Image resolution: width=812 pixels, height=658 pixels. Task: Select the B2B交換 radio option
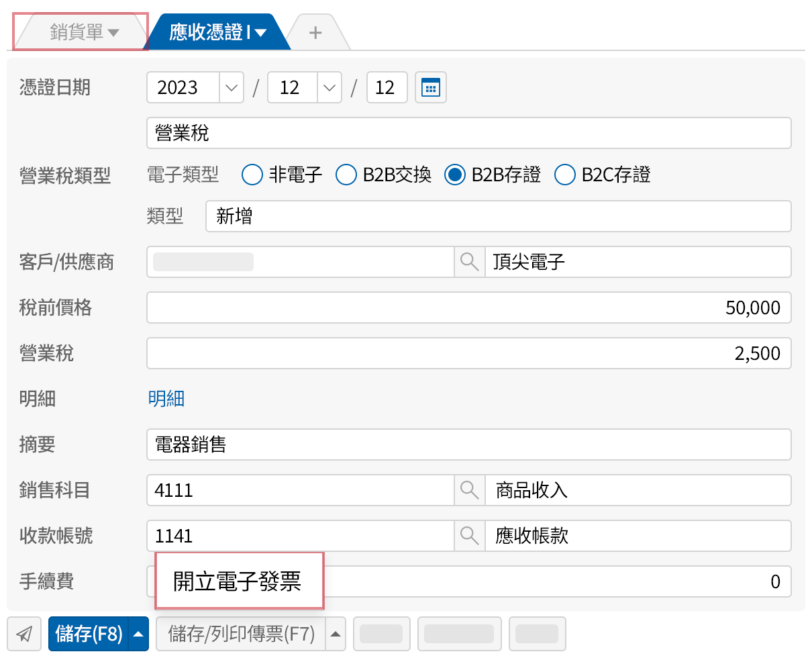tap(346, 175)
